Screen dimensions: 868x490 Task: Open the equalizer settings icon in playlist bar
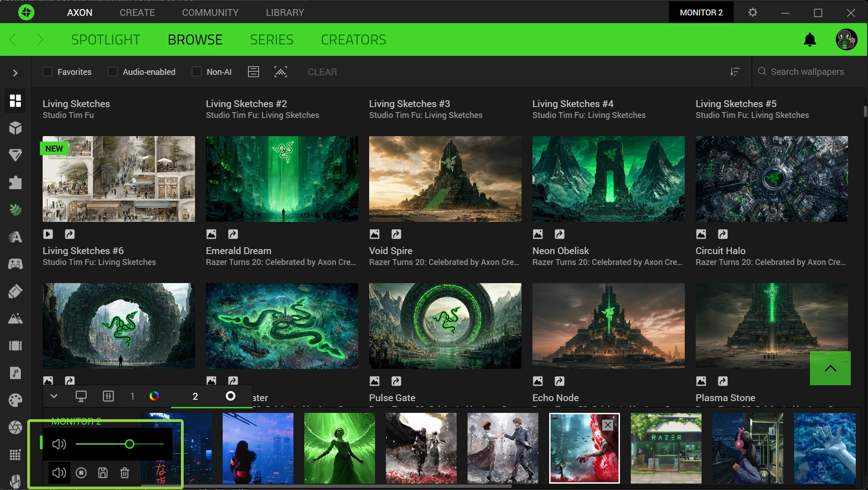pyautogui.click(x=108, y=396)
